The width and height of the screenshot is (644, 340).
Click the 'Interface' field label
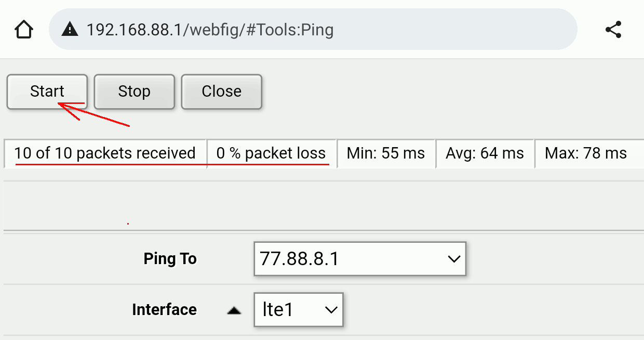point(164,310)
